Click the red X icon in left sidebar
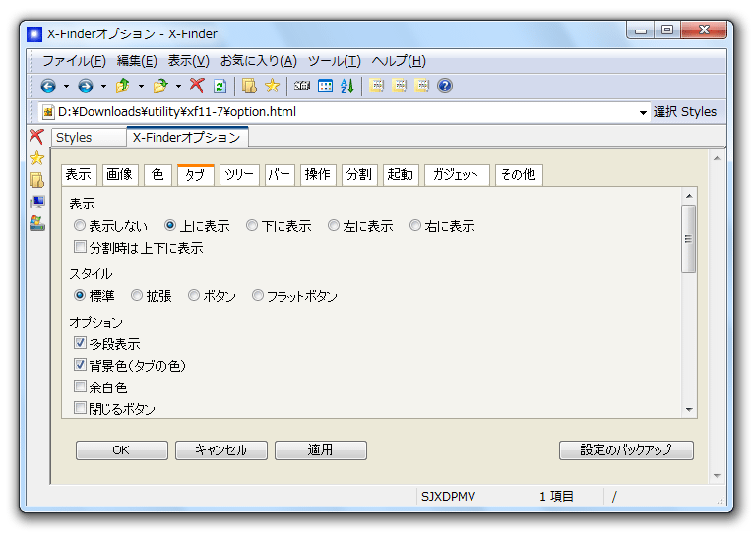This screenshot has height=536, width=756. pos(36,137)
